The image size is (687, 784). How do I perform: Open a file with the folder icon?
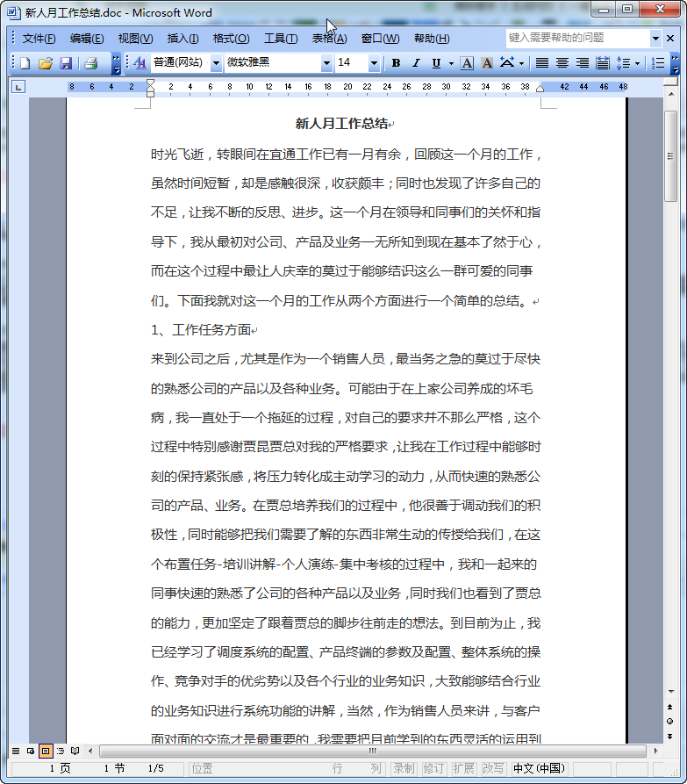pyautogui.click(x=45, y=63)
